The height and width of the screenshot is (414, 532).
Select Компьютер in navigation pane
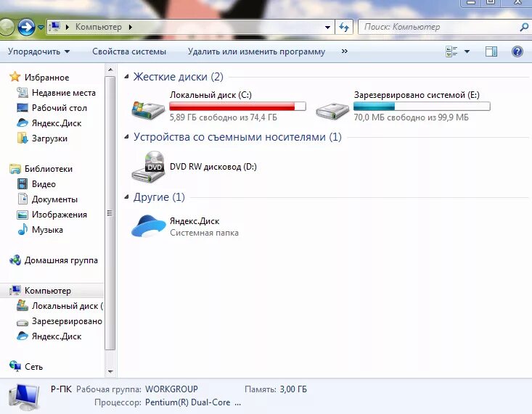pyautogui.click(x=48, y=291)
